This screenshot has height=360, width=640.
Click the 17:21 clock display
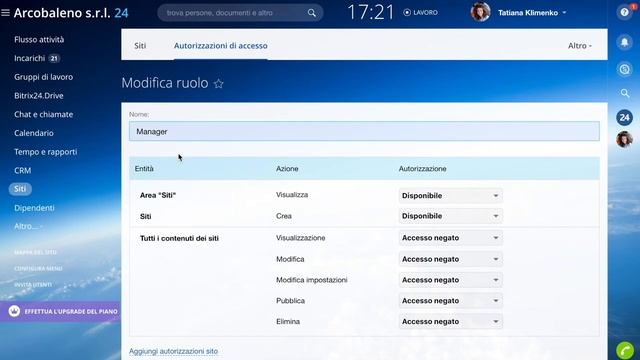[x=371, y=12]
